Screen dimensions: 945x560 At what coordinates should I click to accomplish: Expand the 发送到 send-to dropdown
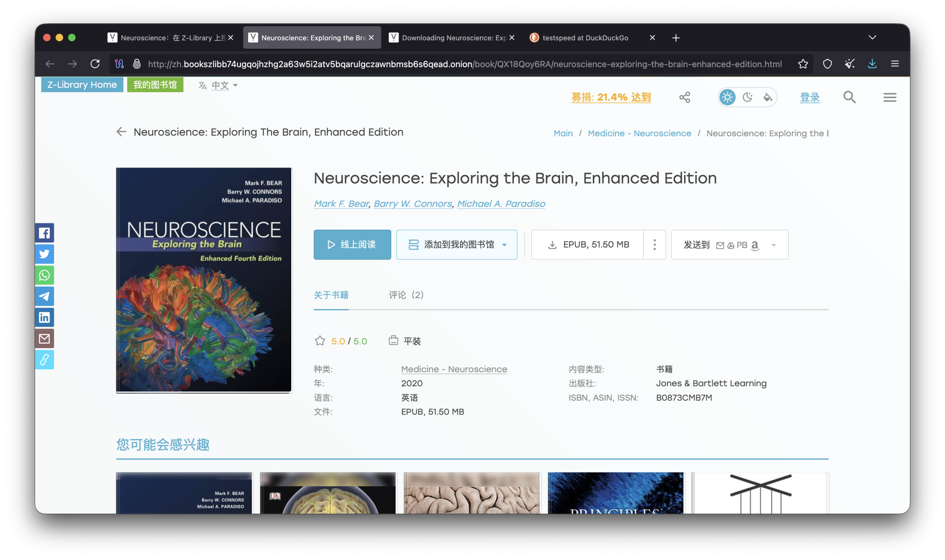[x=773, y=245]
